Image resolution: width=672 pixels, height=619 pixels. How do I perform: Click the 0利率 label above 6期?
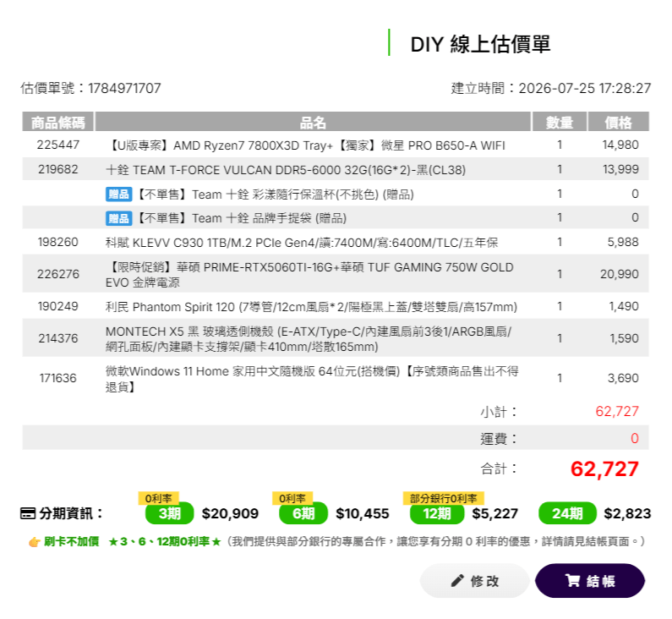click(x=292, y=498)
